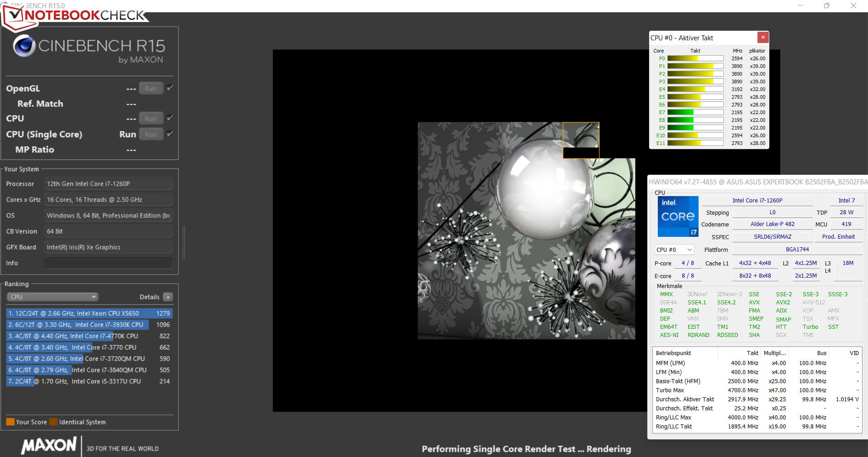Screen dimensions: 868x457
Task: Click the P-core count 4 / 8
Action: click(x=688, y=263)
